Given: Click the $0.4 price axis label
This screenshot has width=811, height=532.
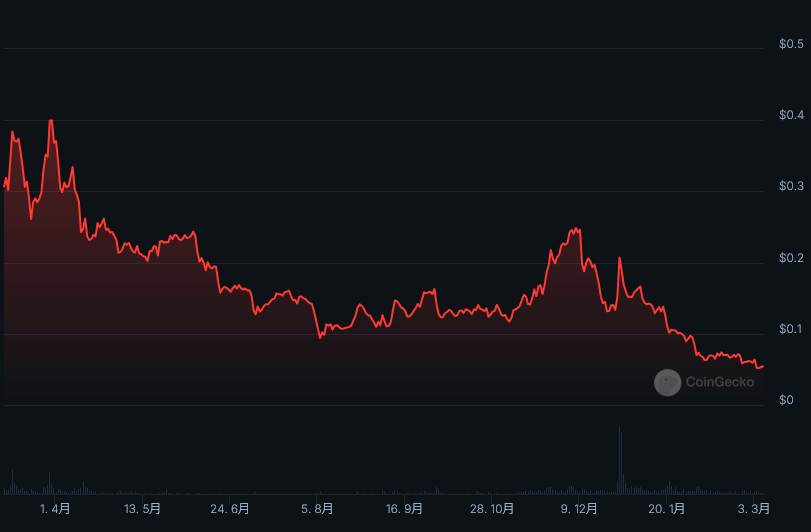Looking at the screenshot, I should coord(791,116).
